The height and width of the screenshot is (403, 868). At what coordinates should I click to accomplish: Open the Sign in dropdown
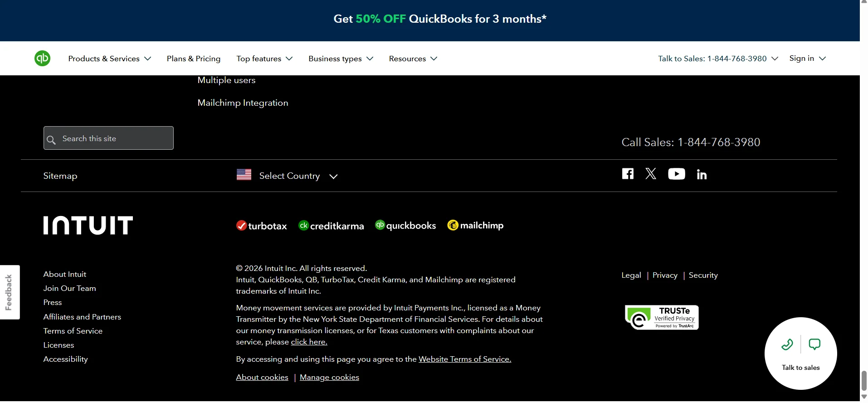[808, 58]
